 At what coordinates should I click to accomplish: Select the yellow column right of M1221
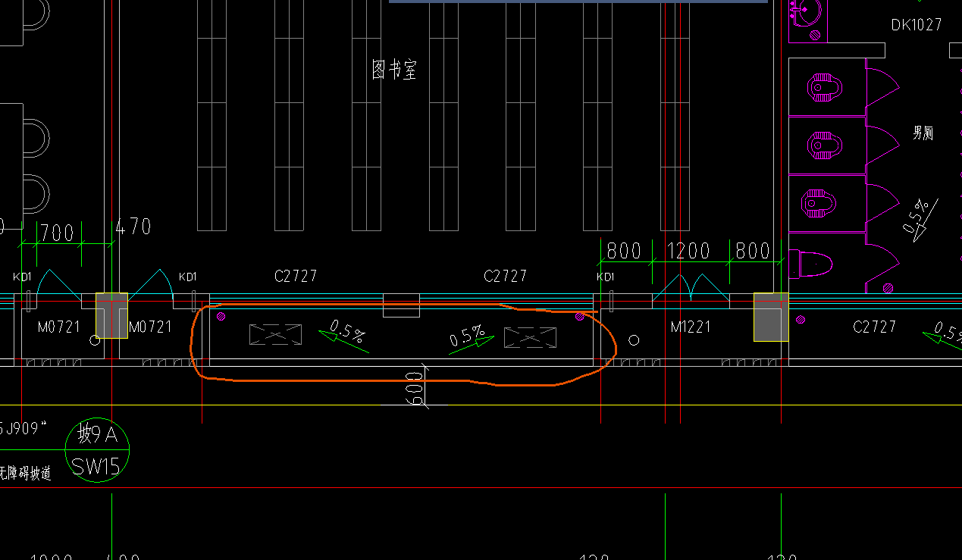click(x=771, y=317)
